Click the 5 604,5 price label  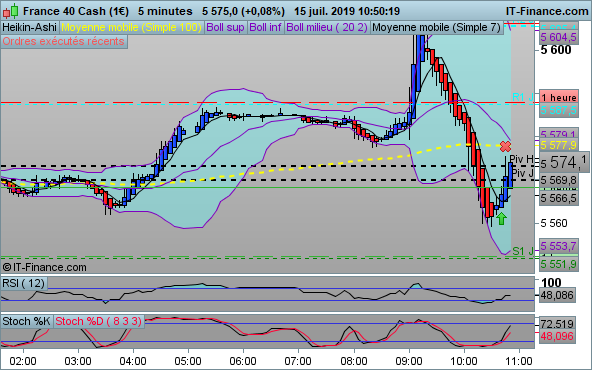coord(559,37)
